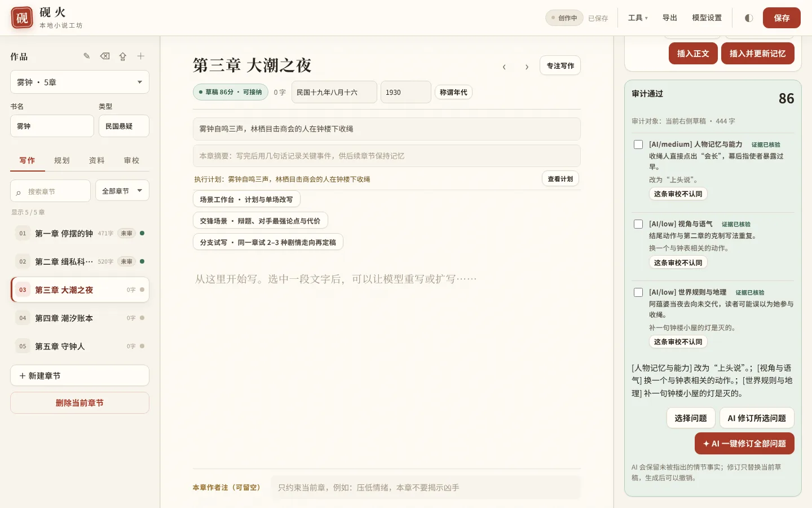Click 插入并更新记忆 button
The height and width of the screenshot is (508, 812).
757,54
